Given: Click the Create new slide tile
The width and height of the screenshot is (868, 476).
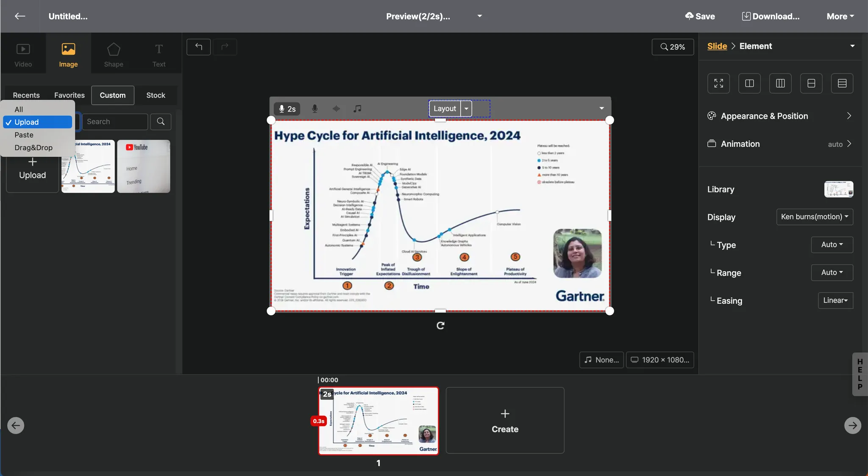Looking at the screenshot, I should [505, 420].
